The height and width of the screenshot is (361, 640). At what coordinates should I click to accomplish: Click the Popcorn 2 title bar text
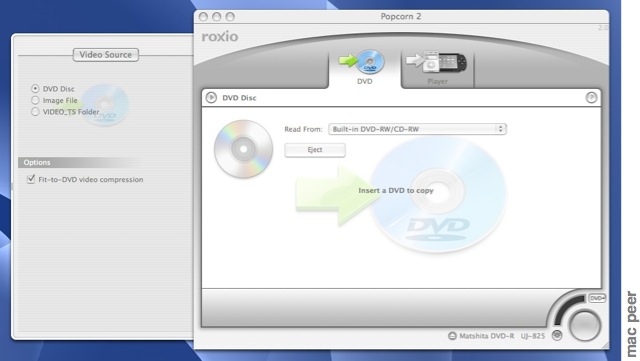[x=400, y=17]
